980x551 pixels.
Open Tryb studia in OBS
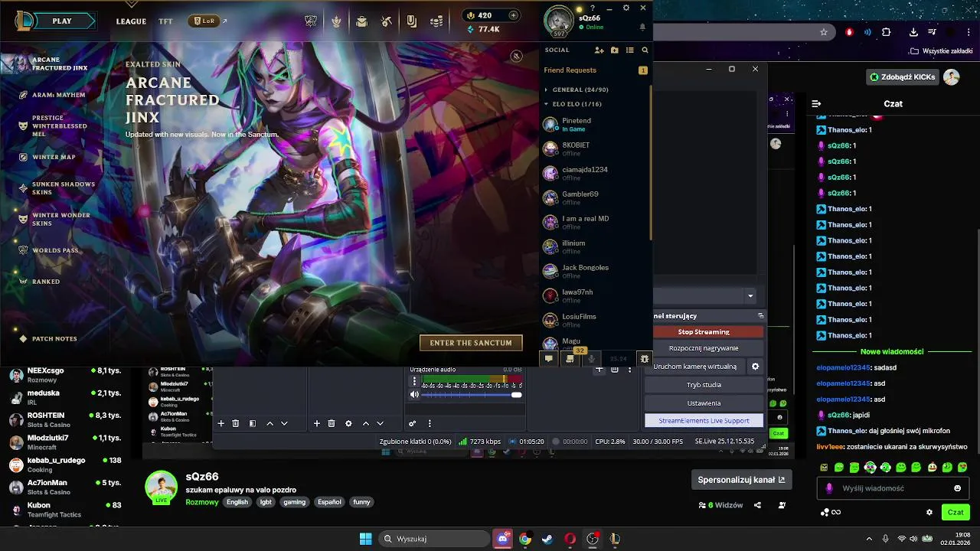click(704, 385)
